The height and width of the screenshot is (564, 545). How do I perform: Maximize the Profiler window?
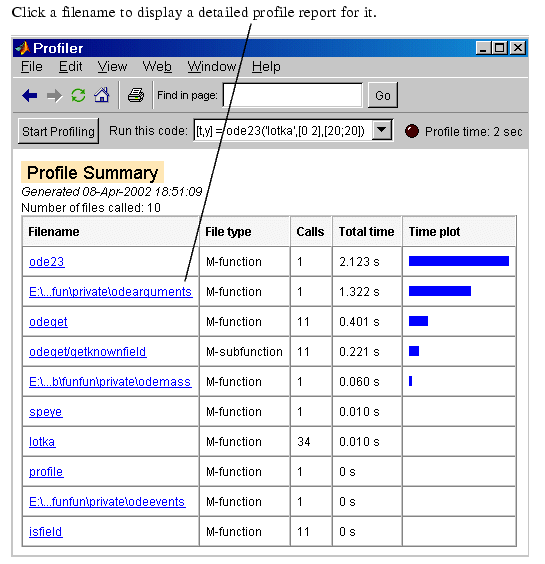tap(499, 48)
